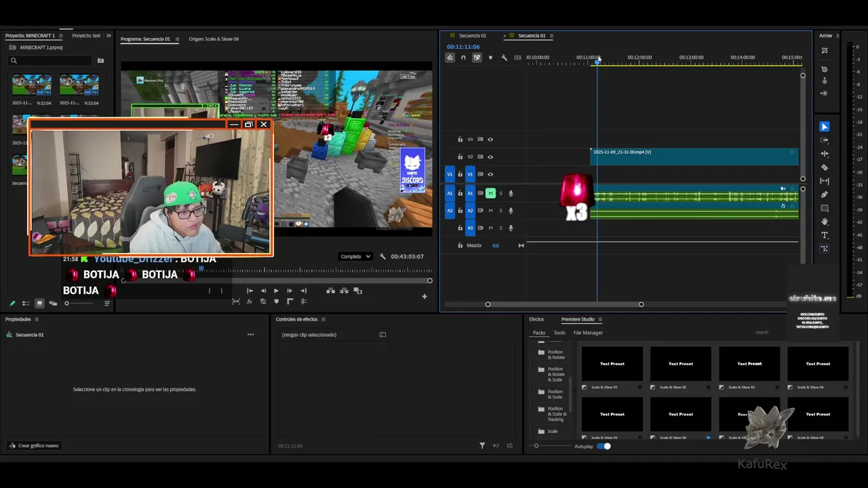
Task: Click the insert sequences as nests icon
Action: pos(450,58)
